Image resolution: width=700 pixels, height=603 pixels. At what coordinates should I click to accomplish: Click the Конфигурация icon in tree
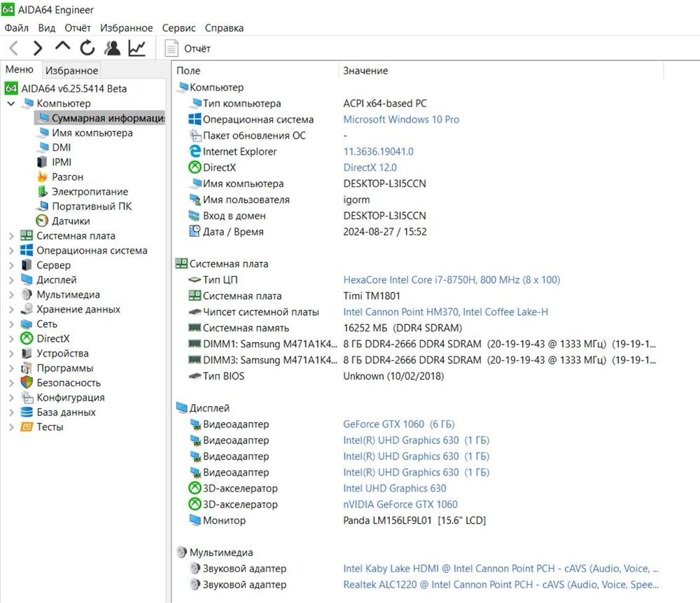coord(27,398)
